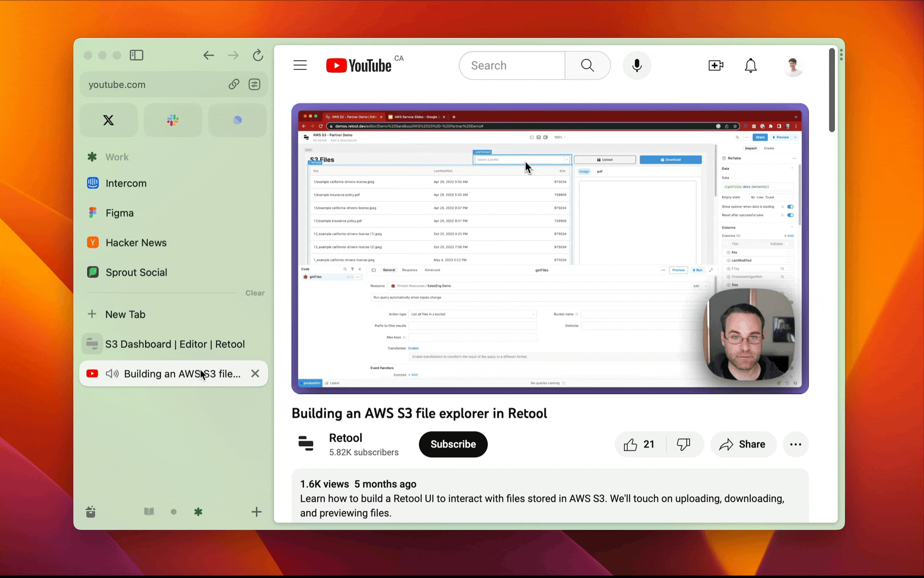
Task: Click the YouTube Search field
Action: tap(512, 66)
